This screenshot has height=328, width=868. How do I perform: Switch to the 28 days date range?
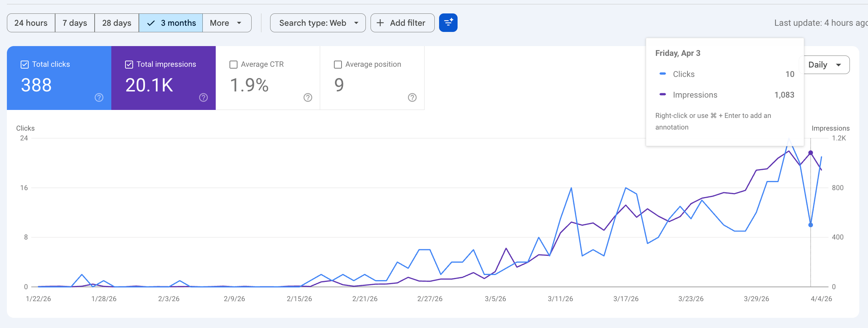tap(116, 22)
